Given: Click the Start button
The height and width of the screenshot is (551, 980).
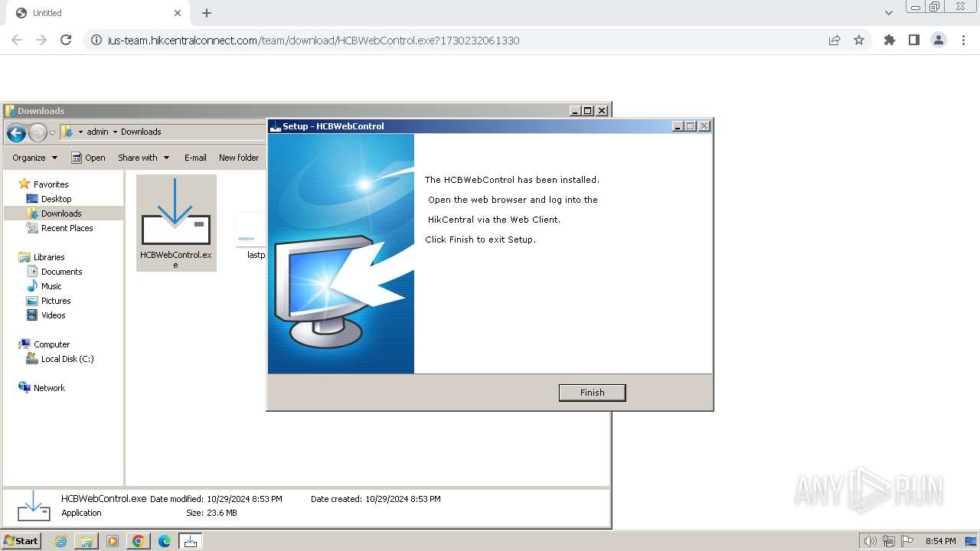Looking at the screenshot, I should click(21, 540).
